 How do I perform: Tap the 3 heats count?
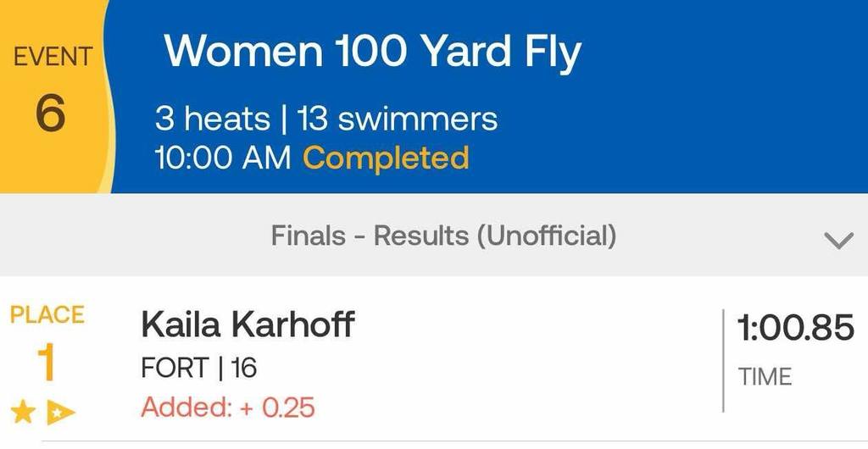pyautogui.click(x=213, y=119)
